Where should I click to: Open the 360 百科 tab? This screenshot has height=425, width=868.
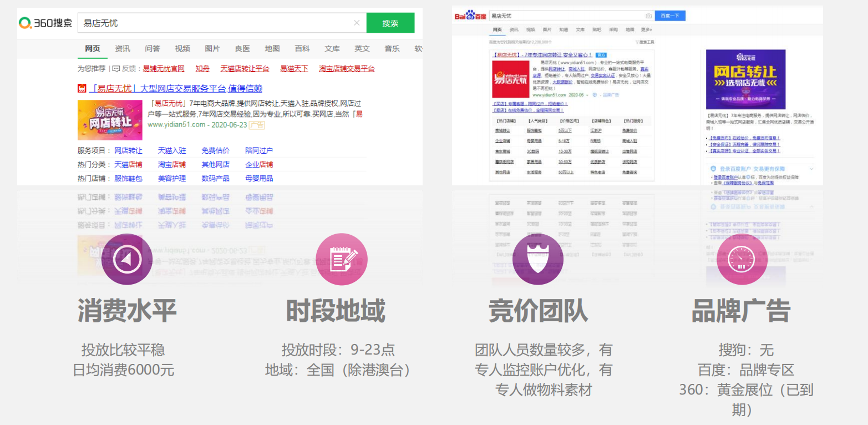(x=302, y=49)
